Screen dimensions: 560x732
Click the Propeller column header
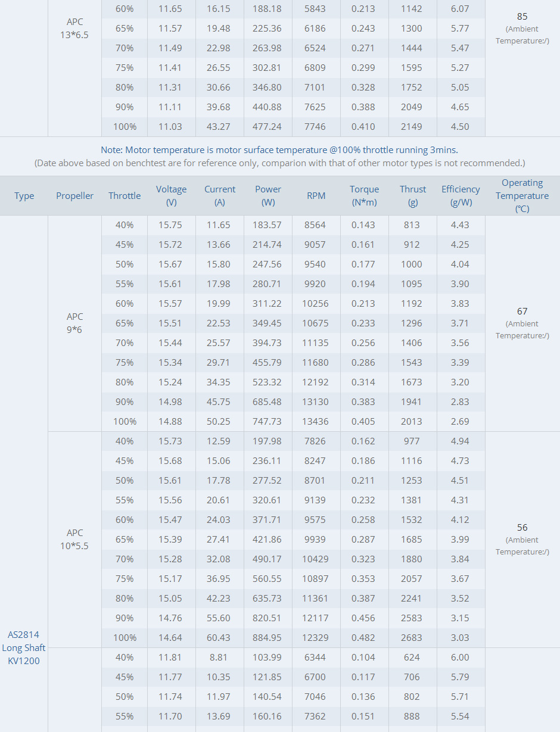click(75, 196)
